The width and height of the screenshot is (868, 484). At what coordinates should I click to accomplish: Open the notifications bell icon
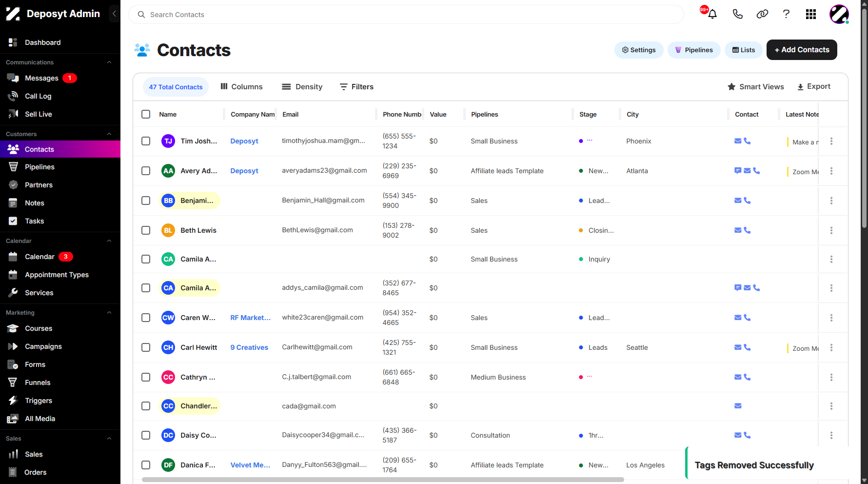tap(712, 14)
